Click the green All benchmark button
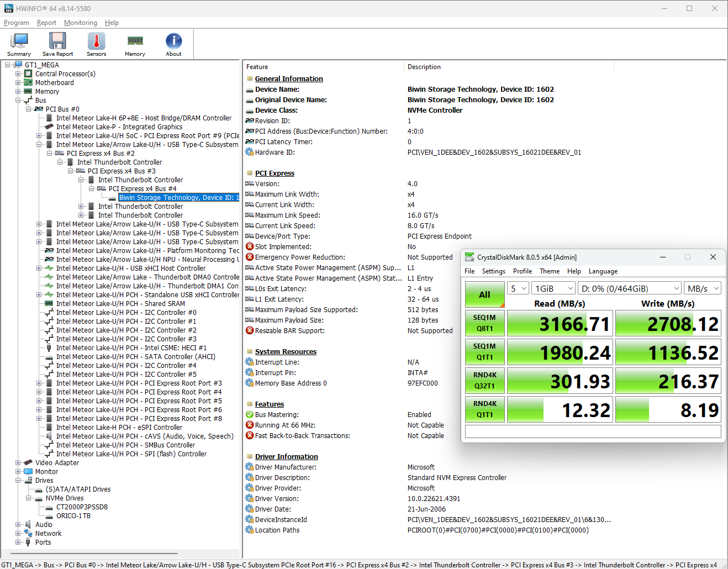Viewport: 728px width, 569px height. [484, 294]
